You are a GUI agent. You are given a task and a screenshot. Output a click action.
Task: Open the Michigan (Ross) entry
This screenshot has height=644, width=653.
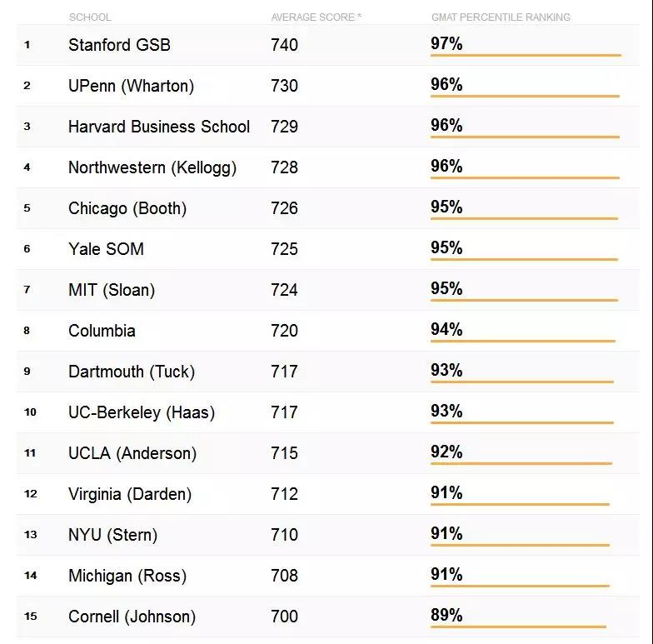coord(127,576)
